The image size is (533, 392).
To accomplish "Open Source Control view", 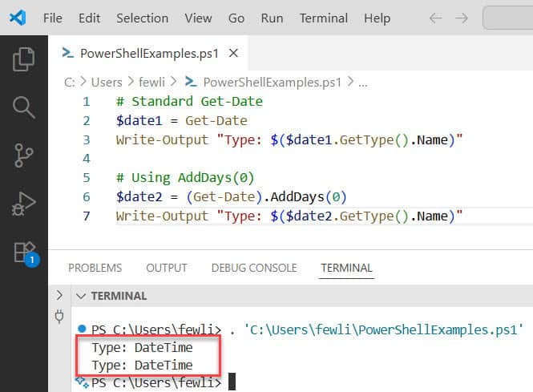I will [23, 156].
